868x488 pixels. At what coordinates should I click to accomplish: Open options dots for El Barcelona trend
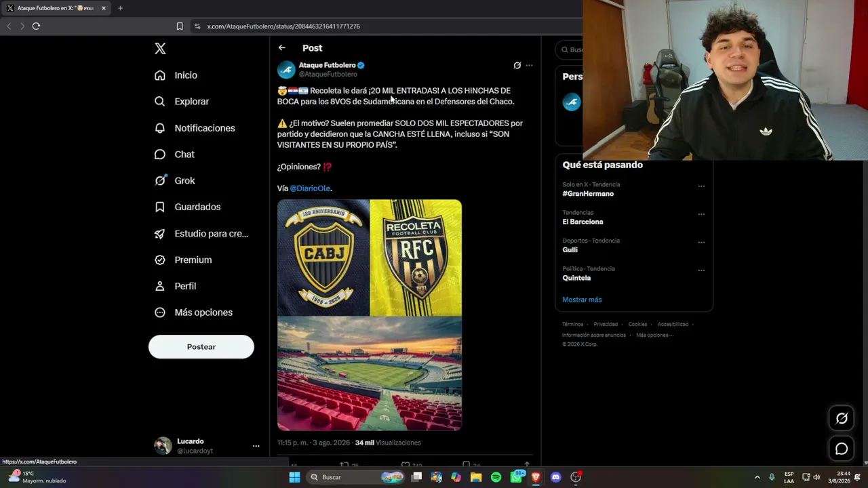701,214
